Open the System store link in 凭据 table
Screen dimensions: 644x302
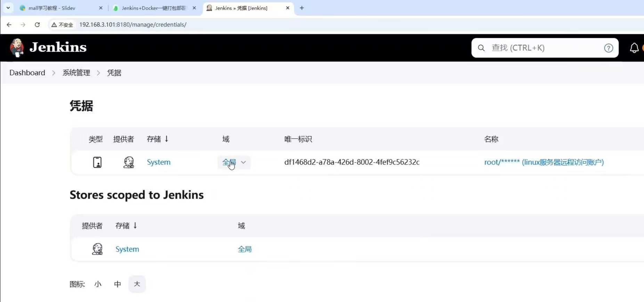(x=158, y=162)
